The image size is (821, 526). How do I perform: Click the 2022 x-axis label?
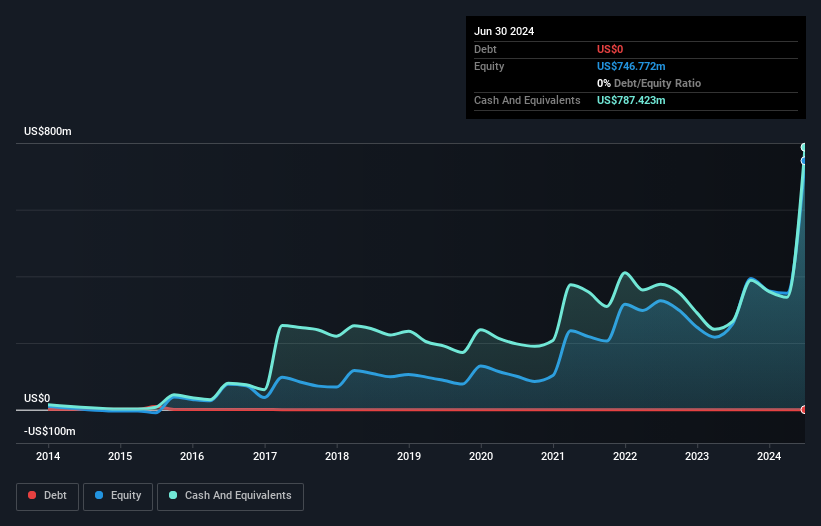pos(625,456)
